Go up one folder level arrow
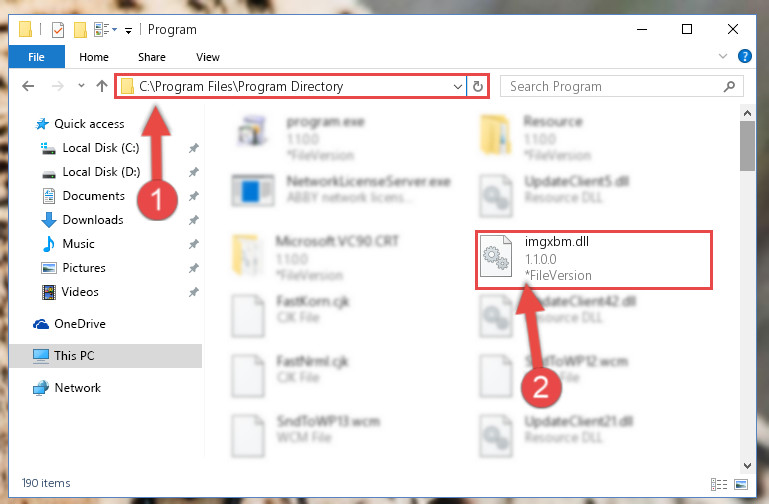The height and width of the screenshot is (504, 769). pyautogui.click(x=102, y=86)
